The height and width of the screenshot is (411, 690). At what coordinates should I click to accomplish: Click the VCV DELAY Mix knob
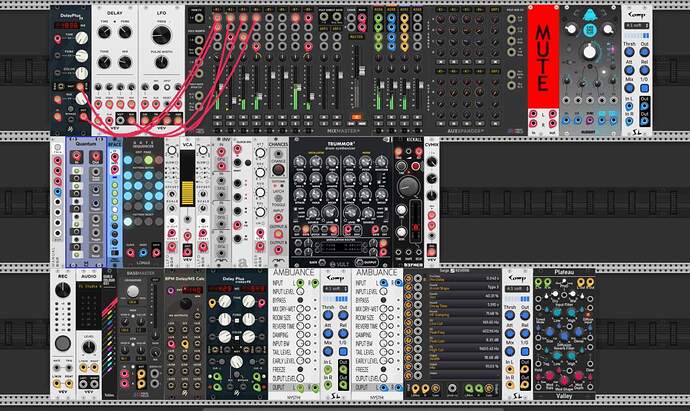pos(125,62)
